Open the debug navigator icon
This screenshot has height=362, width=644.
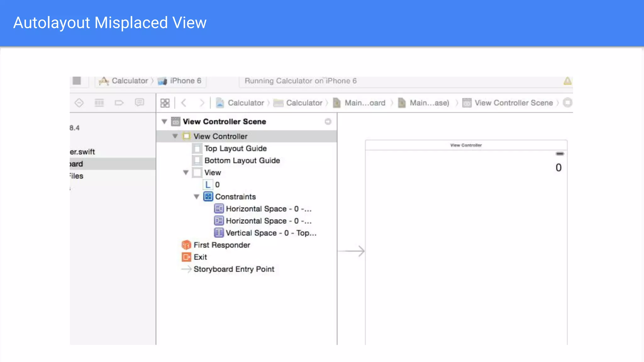click(x=99, y=103)
